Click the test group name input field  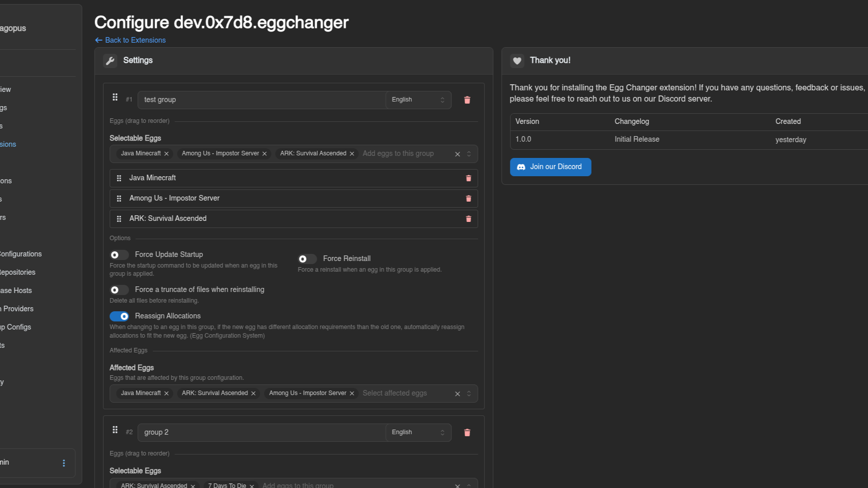click(x=261, y=100)
